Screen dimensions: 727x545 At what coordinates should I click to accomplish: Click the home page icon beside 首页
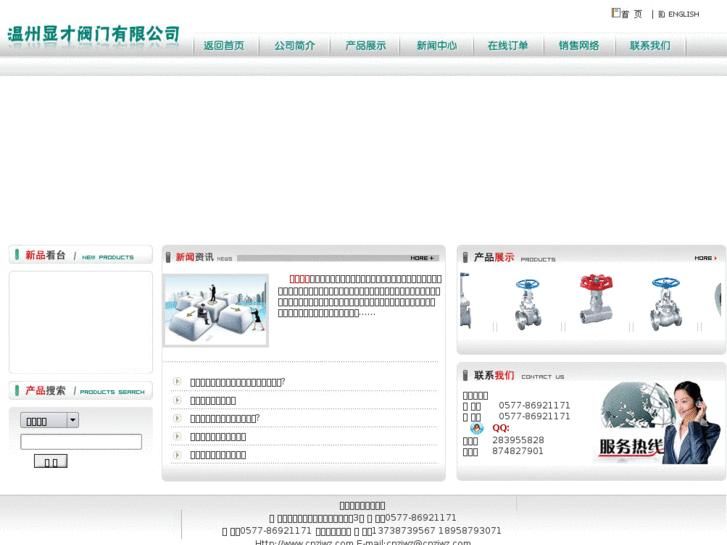point(616,13)
